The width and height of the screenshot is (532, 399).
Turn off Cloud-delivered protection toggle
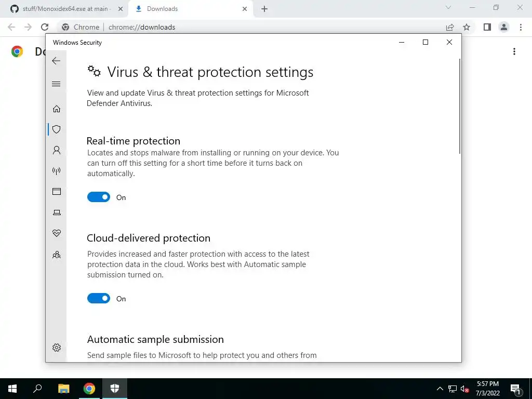pyautogui.click(x=99, y=298)
